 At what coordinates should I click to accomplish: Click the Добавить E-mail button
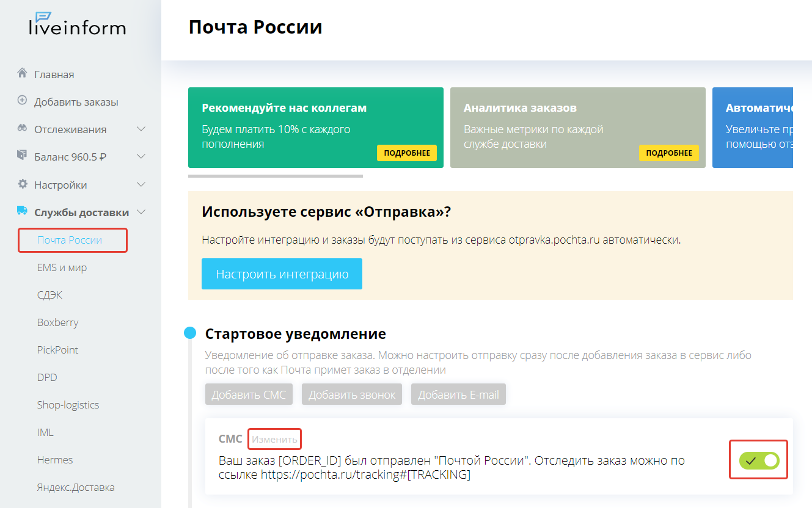pyautogui.click(x=458, y=394)
